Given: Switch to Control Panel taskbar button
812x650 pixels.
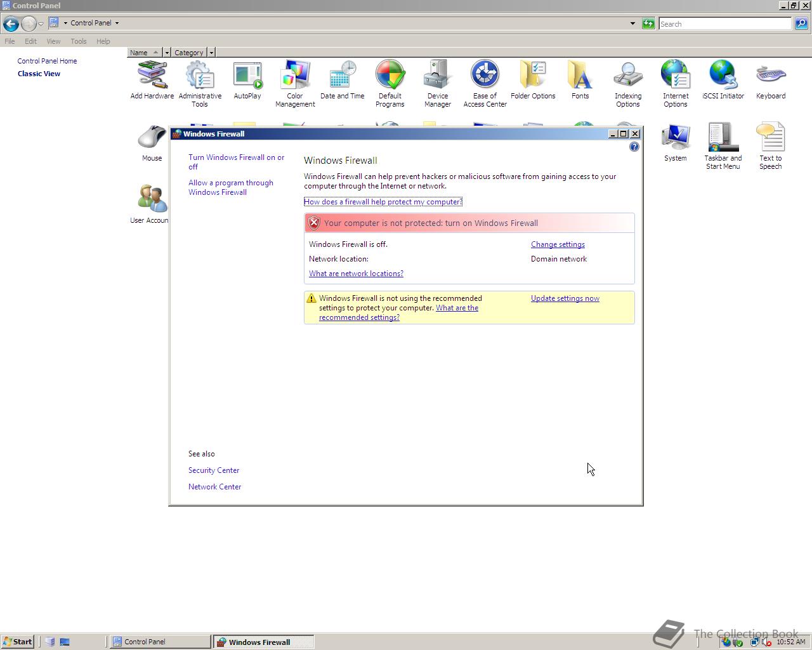Looking at the screenshot, I should (160, 642).
